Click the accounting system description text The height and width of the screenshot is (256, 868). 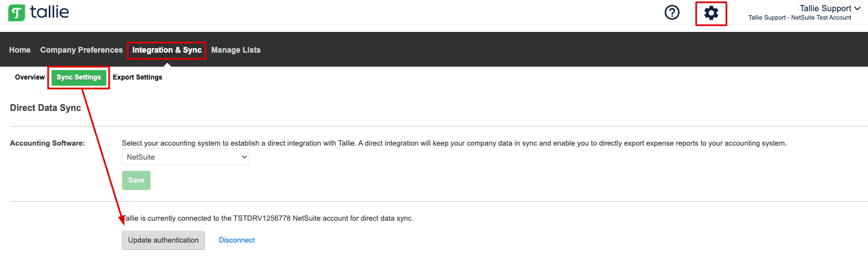454,143
